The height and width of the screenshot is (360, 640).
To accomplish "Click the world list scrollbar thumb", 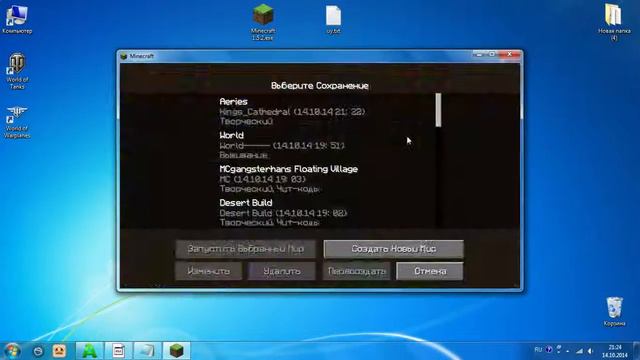I will click(438, 110).
